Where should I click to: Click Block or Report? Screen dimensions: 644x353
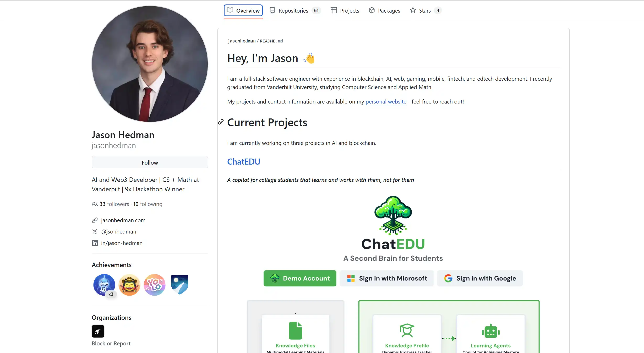(111, 344)
